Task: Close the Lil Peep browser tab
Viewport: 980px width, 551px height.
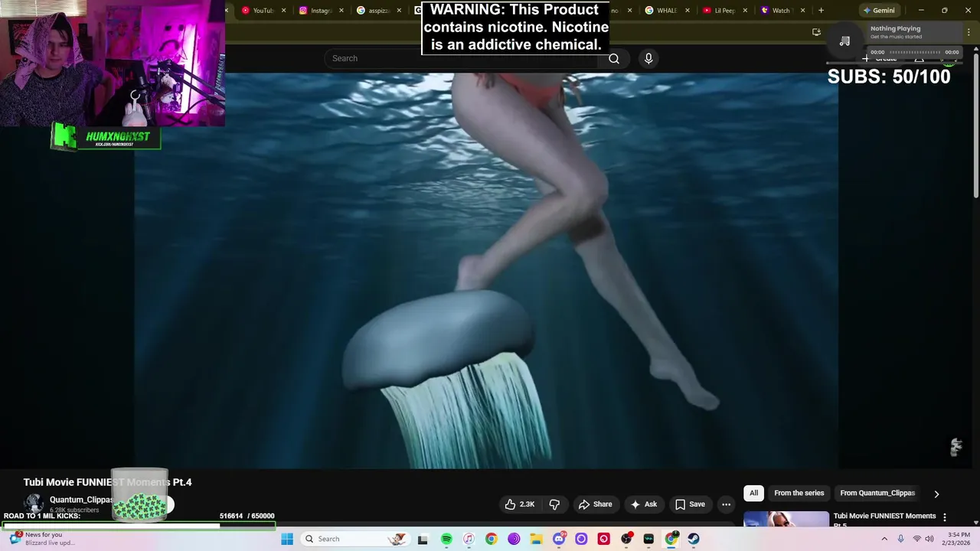Action: click(x=745, y=11)
